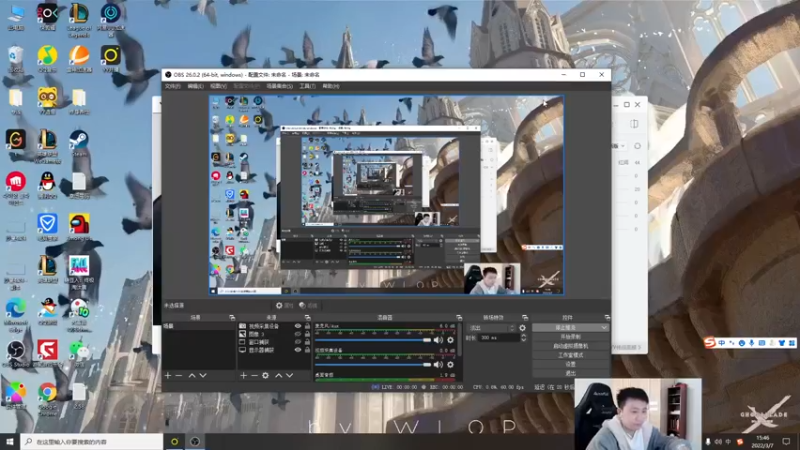Open the 淡出 scene transition dropdown
This screenshot has height=450, width=800.
coord(491,328)
